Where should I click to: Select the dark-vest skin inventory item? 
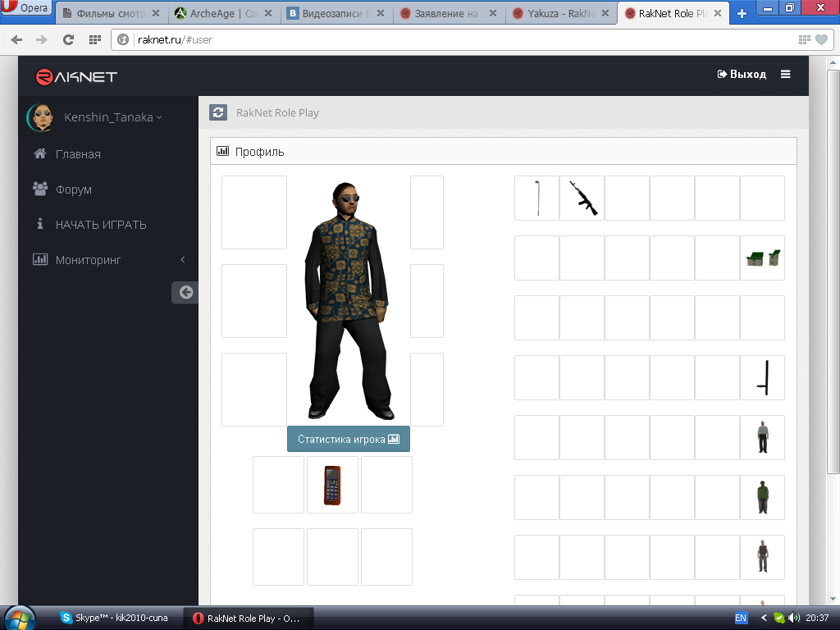(762, 558)
